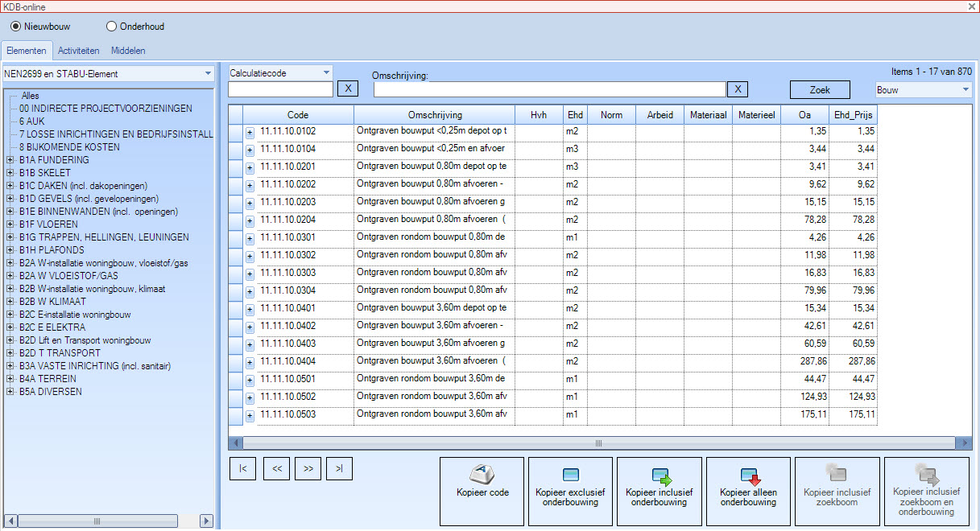Go to first page of results
Image resolution: width=980 pixels, height=531 pixels.
coord(242,468)
